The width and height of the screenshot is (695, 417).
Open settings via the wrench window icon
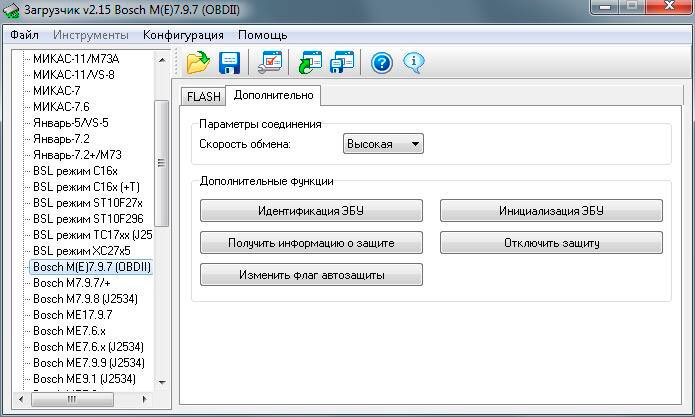point(269,63)
